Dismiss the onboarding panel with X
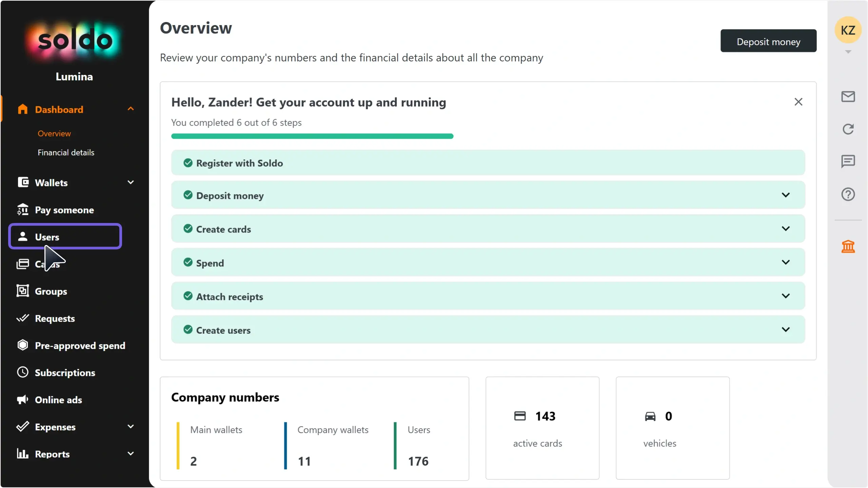Viewport: 868px width, 488px height. pos(798,102)
